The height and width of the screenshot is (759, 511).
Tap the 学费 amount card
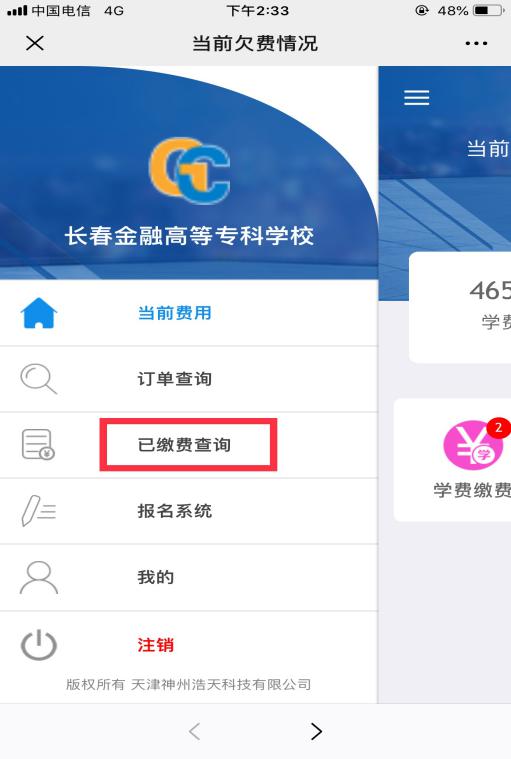tap(460, 307)
